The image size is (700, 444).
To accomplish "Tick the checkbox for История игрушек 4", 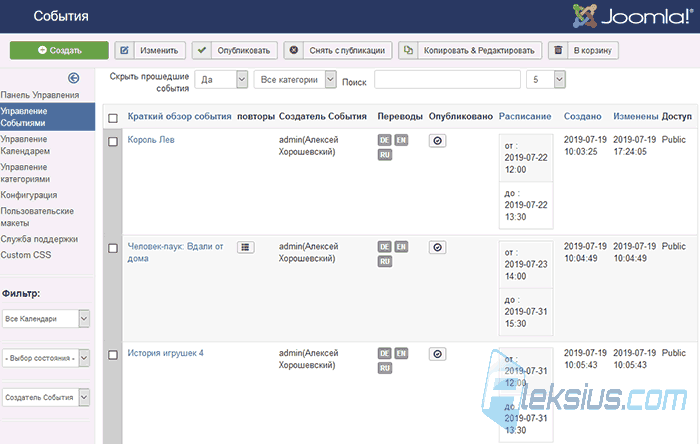I will pyautogui.click(x=113, y=355).
